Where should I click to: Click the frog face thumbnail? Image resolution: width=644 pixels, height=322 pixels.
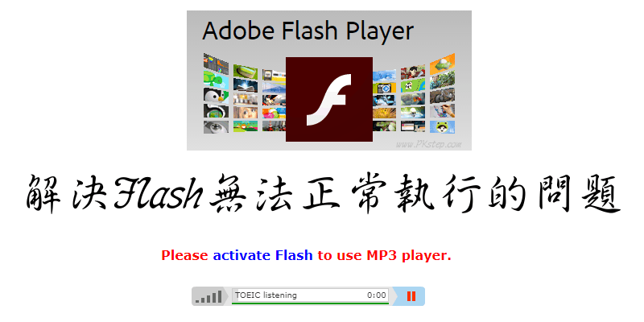442,127
